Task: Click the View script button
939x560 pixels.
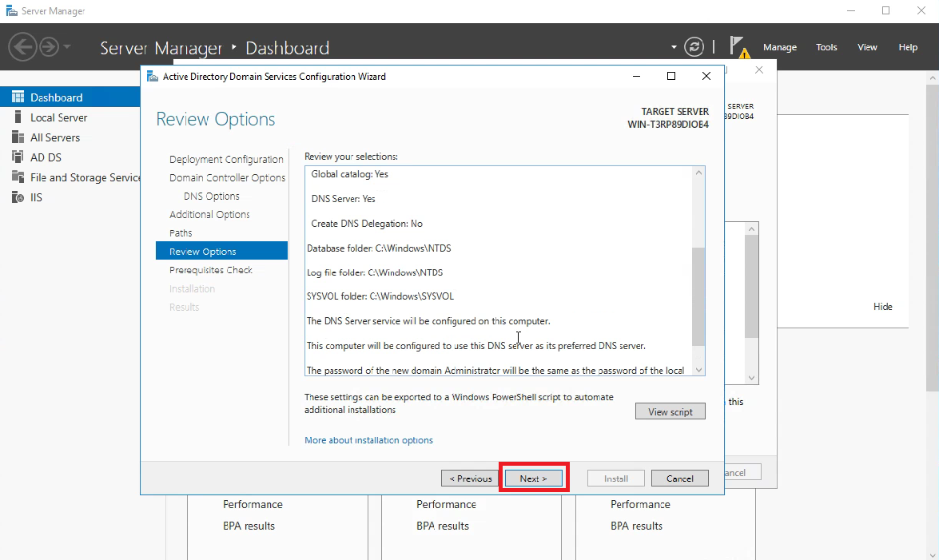Action: (x=670, y=411)
